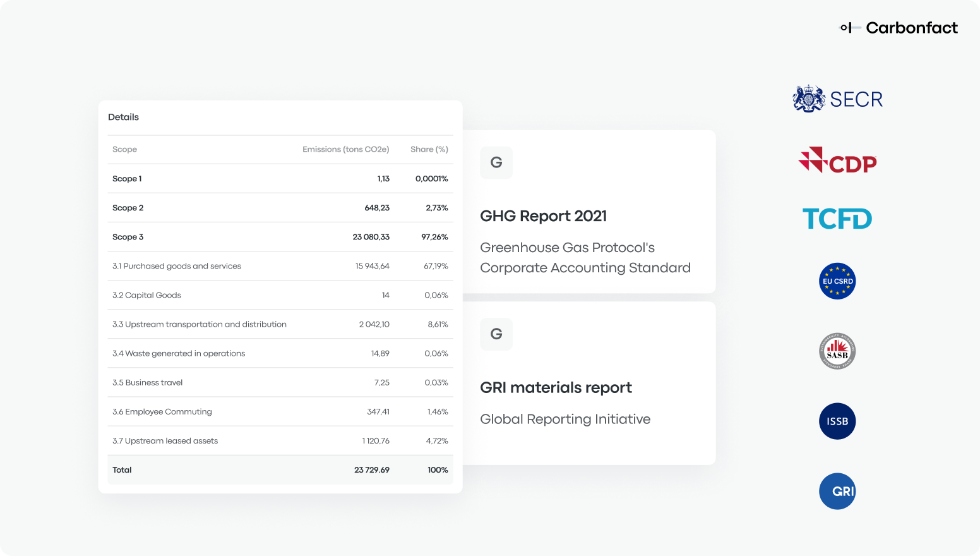Click the Emissions (tons CO2e) column header
This screenshot has width=980, height=556.
tap(346, 149)
